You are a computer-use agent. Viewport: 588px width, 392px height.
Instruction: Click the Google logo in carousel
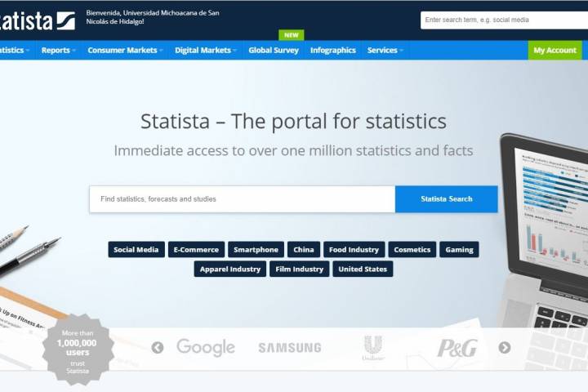[x=206, y=348]
